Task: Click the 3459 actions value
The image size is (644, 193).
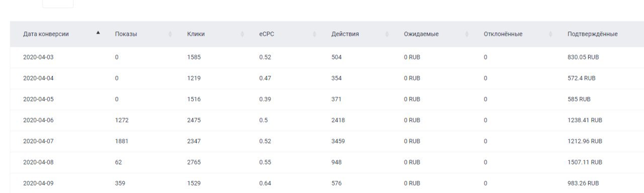Action: 338,141
